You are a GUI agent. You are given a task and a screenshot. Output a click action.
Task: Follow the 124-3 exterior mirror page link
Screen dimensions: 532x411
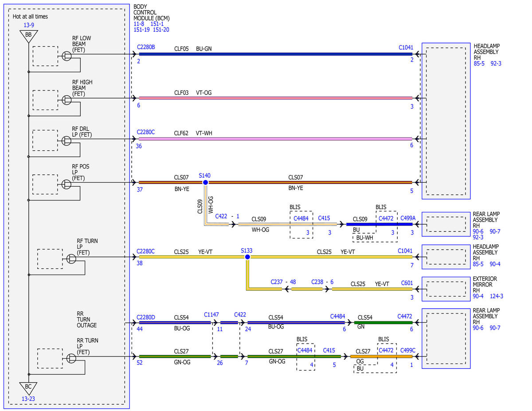click(x=497, y=296)
